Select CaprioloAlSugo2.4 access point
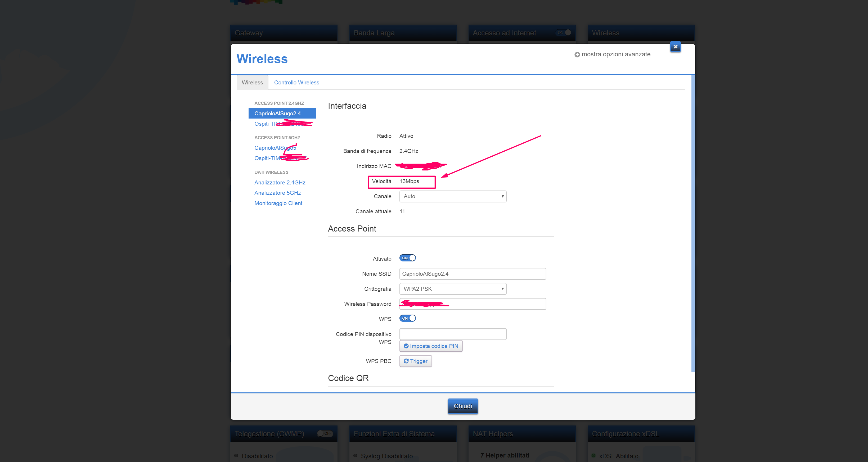Screen dimensions: 868x462 [x=282, y=114]
